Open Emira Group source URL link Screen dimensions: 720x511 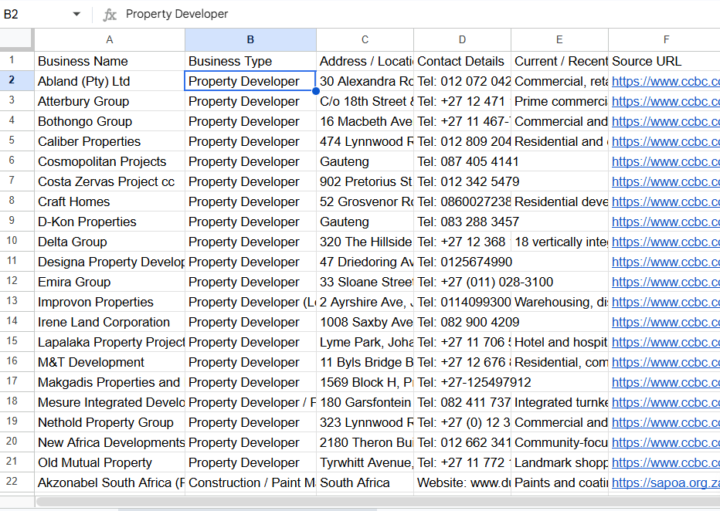click(x=665, y=282)
